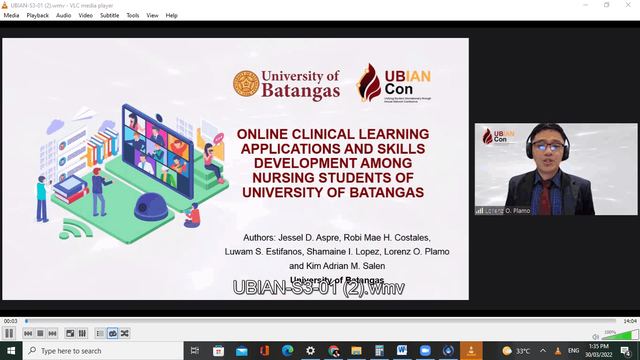
Task: Close the VLC media player window
Action: coord(628,5)
